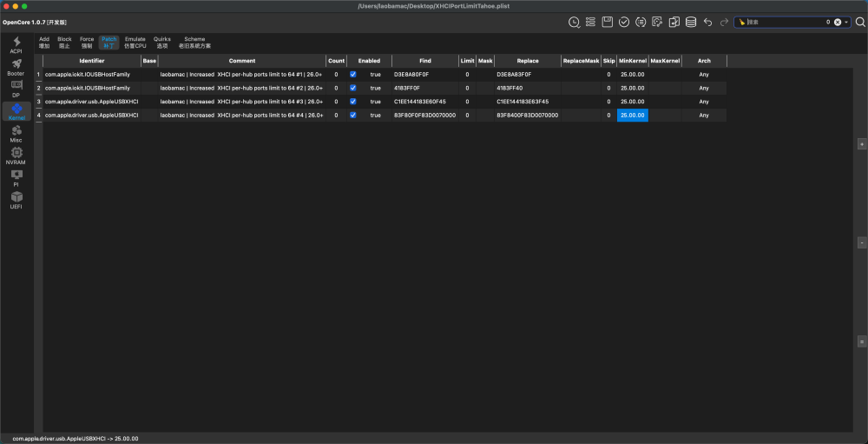Switch to the Scheme tab

(x=194, y=43)
